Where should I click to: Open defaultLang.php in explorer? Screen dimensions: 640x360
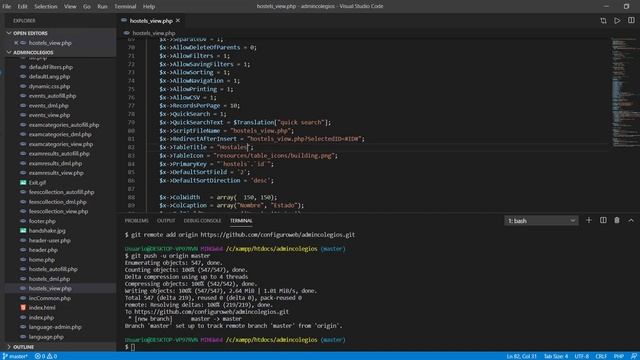pos(49,77)
